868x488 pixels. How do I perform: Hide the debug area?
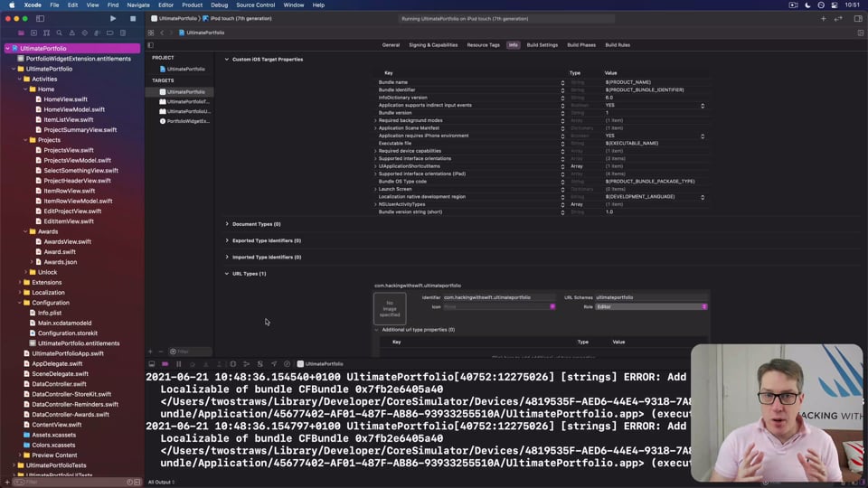click(152, 364)
